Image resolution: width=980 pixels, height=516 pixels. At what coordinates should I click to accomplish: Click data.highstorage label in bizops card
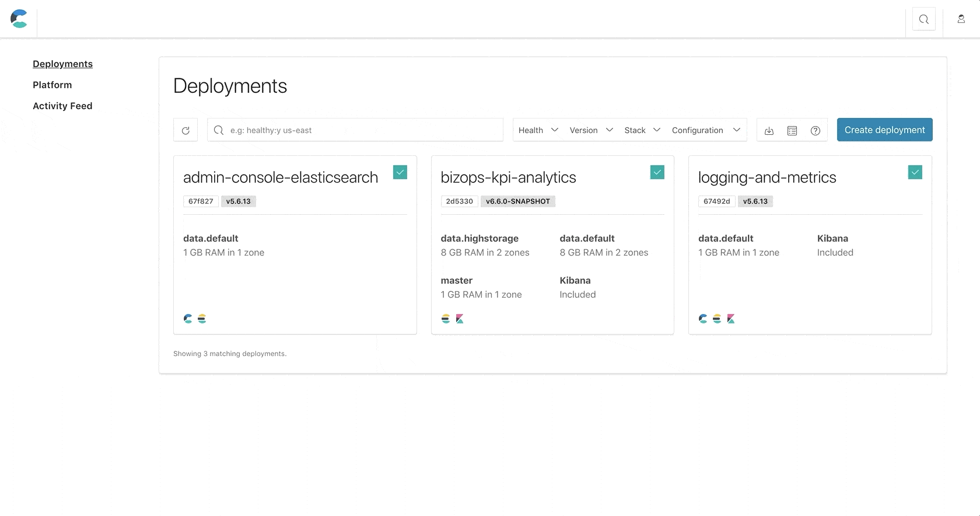tap(480, 238)
